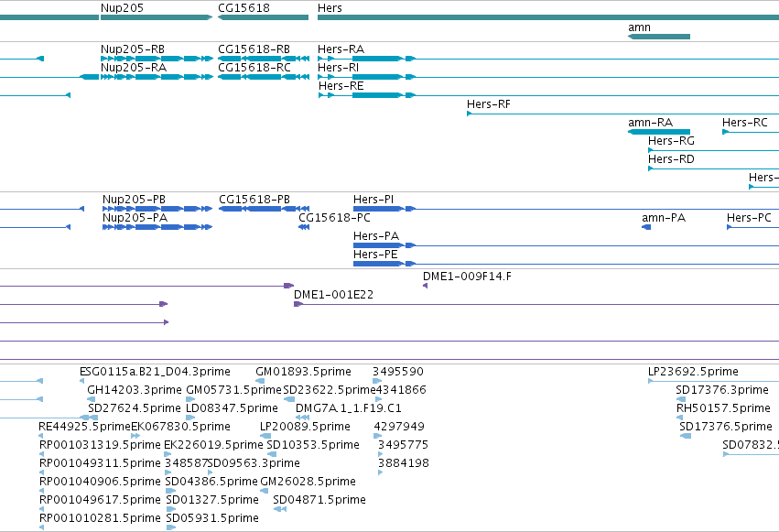Select the RP001049617.5prime EST label
The image size is (779, 532).
coord(101,500)
